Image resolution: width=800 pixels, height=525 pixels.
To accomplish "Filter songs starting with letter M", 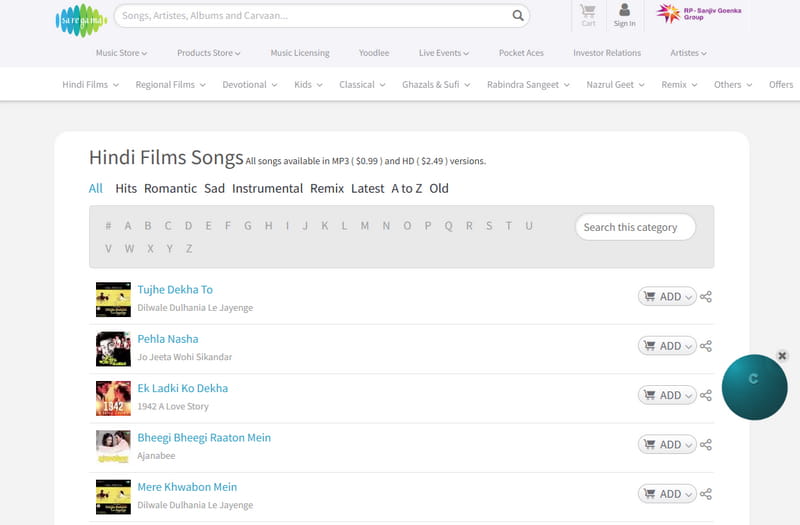I will click(365, 226).
